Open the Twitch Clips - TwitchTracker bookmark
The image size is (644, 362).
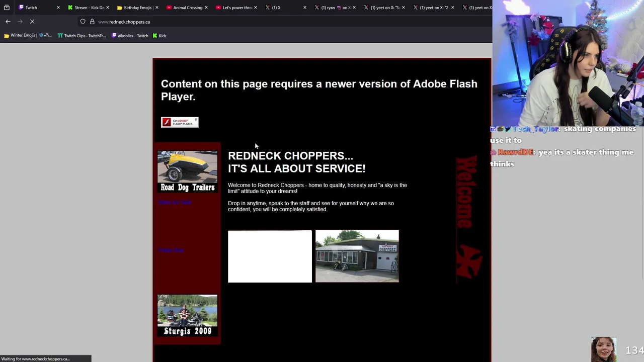coord(82,36)
